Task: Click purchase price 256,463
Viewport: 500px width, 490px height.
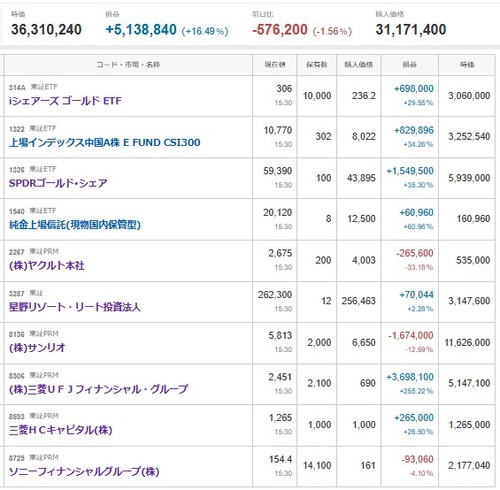Action: (x=358, y=301)
